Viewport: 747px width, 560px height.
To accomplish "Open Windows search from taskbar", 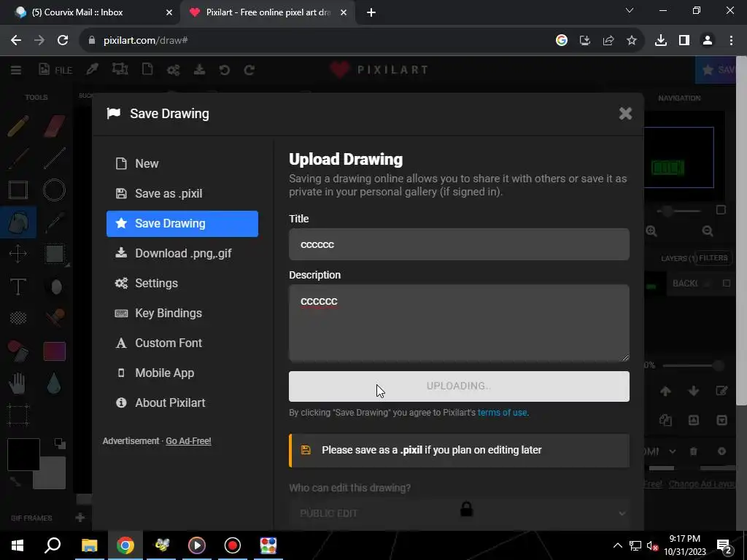I will 53,545.
